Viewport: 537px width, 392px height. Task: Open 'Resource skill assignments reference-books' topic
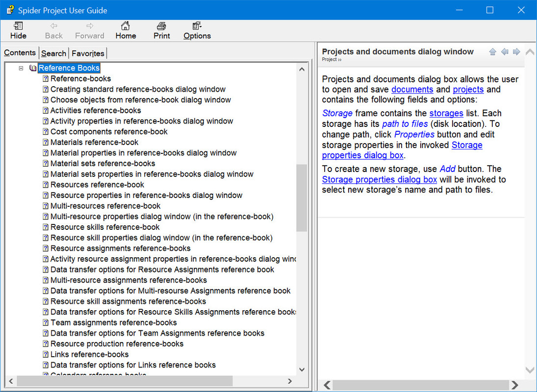(128, 301)
